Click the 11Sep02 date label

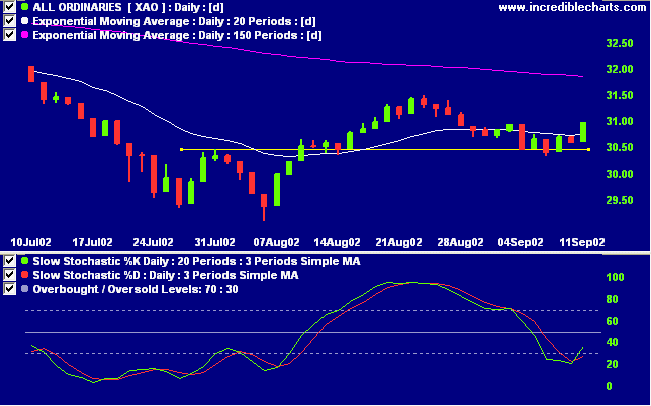[x=582, y=242]
